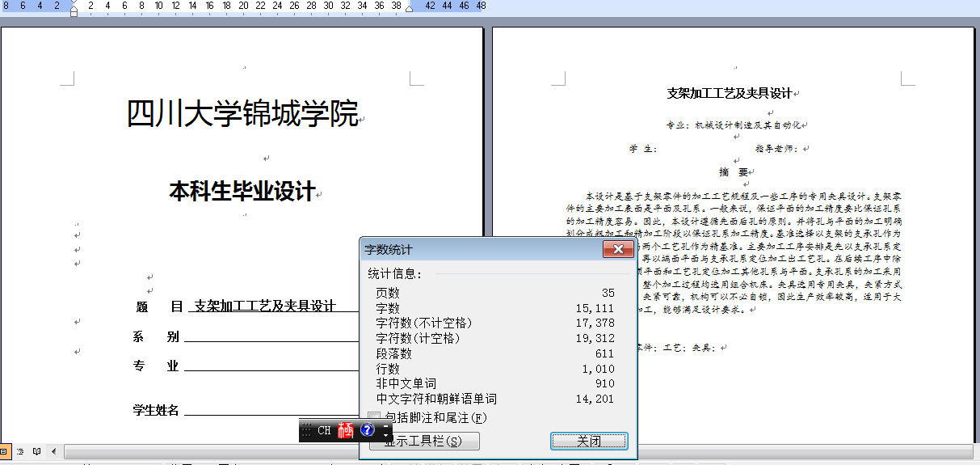The height and width of the screenshot is (465, 980).
Task: Click the 页数 row in statistics
Action: 494,293
